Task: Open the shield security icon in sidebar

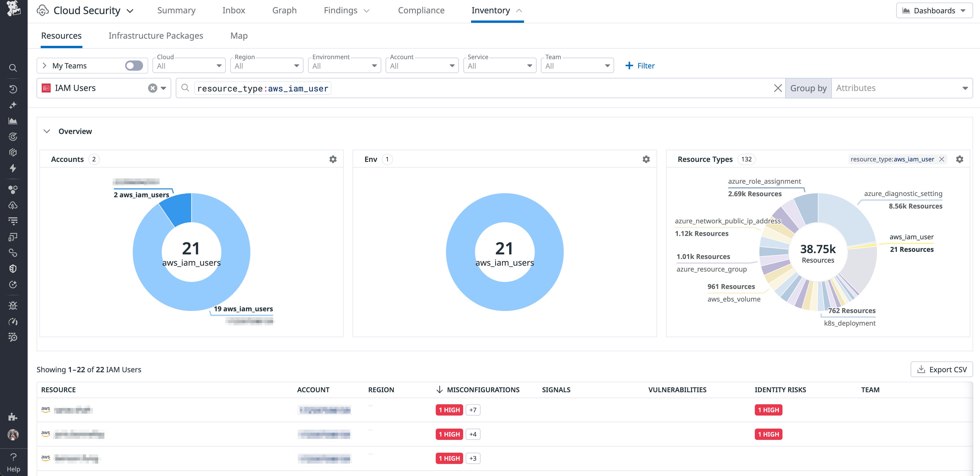Action: (x=13, y=268)
